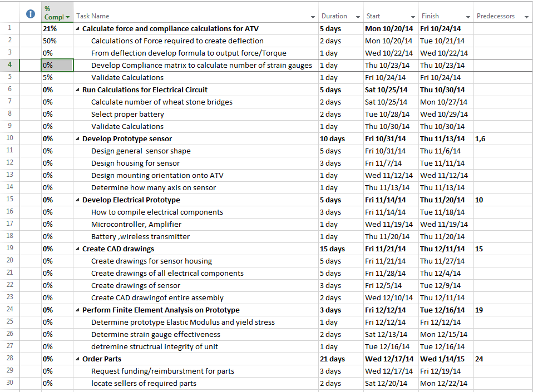Select 'Microcontroller, Amplifier' task
This screenshot has width=533, height=392.
[x=136, y=224]
